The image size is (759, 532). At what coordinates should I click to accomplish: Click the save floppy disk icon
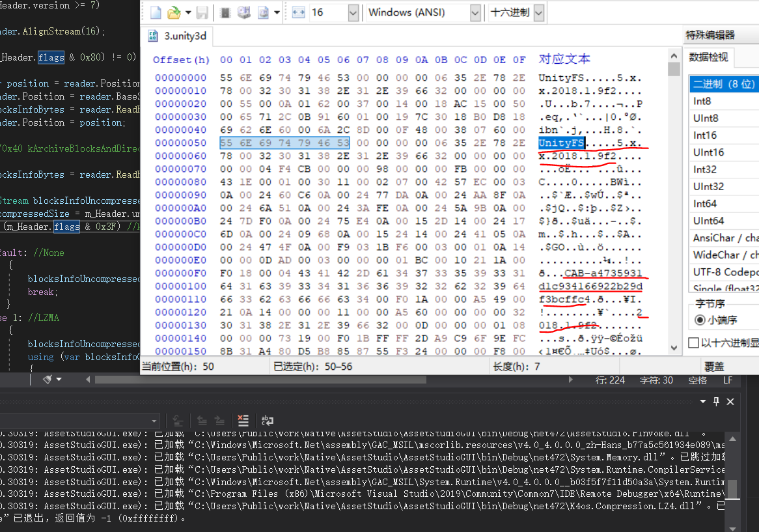coord(202,12)
